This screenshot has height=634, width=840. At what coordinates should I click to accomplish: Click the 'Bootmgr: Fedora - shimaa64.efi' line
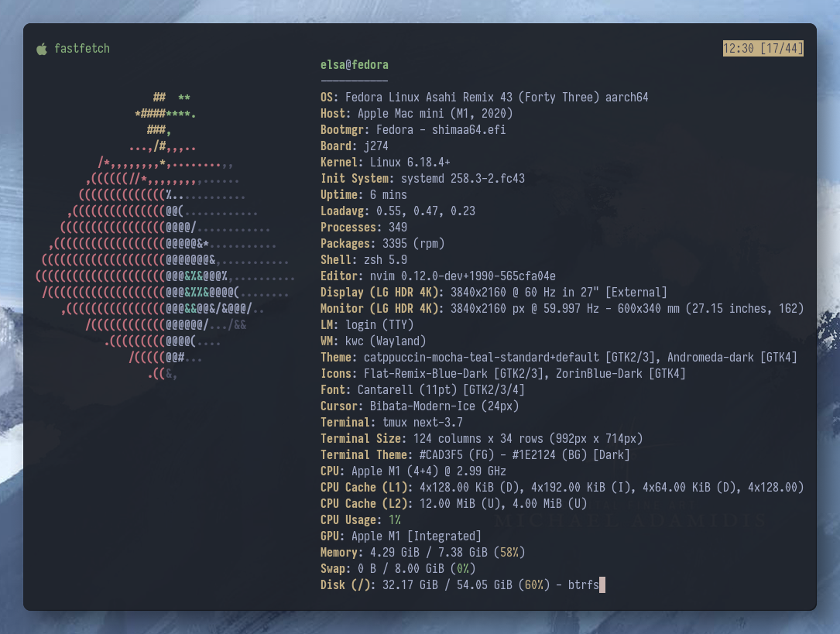413,129
